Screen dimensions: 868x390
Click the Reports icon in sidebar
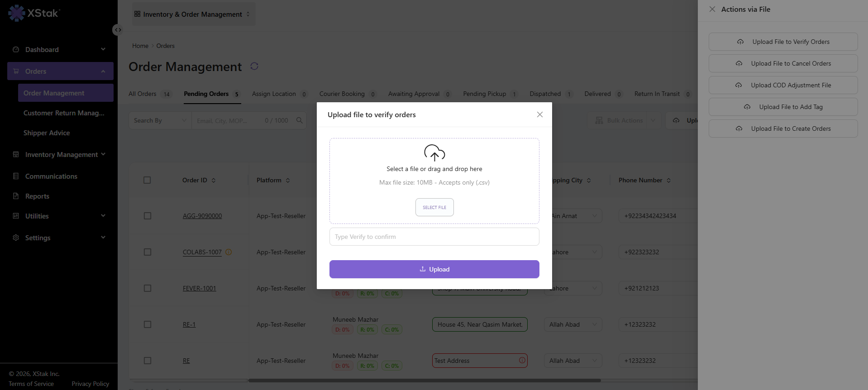(16, 196)
